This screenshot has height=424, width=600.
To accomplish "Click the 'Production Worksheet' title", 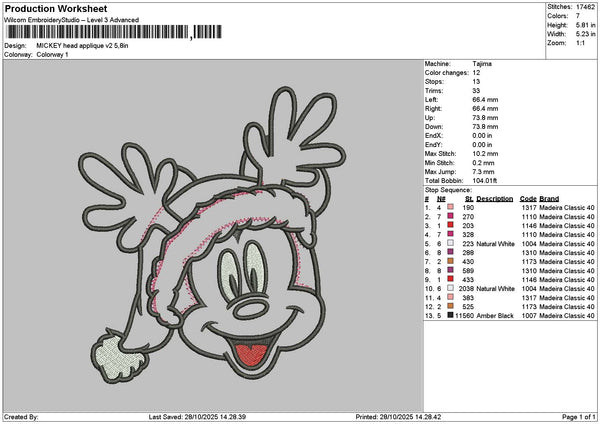I will pos(56,8).
